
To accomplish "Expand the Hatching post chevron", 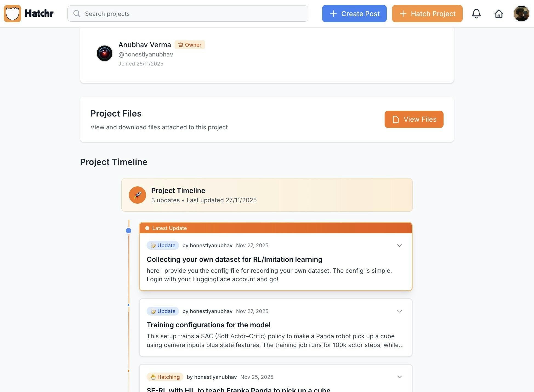I will tap(399, 377).
